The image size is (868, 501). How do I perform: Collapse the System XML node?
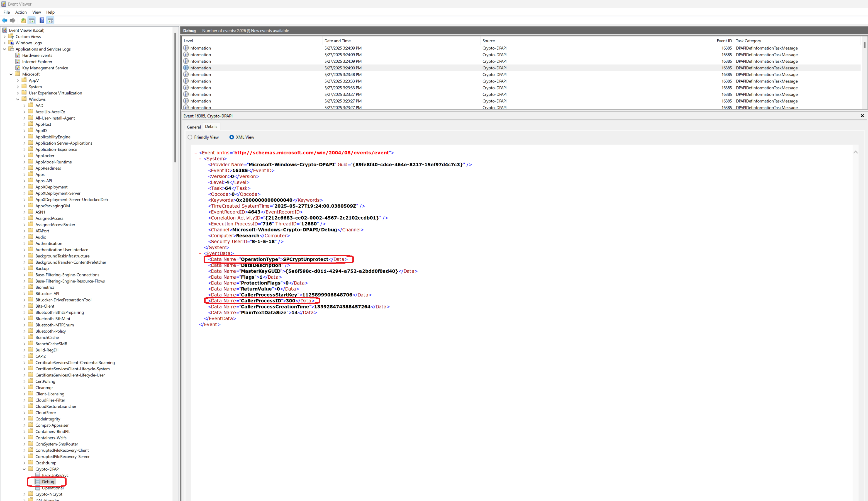tap(200, 159)
